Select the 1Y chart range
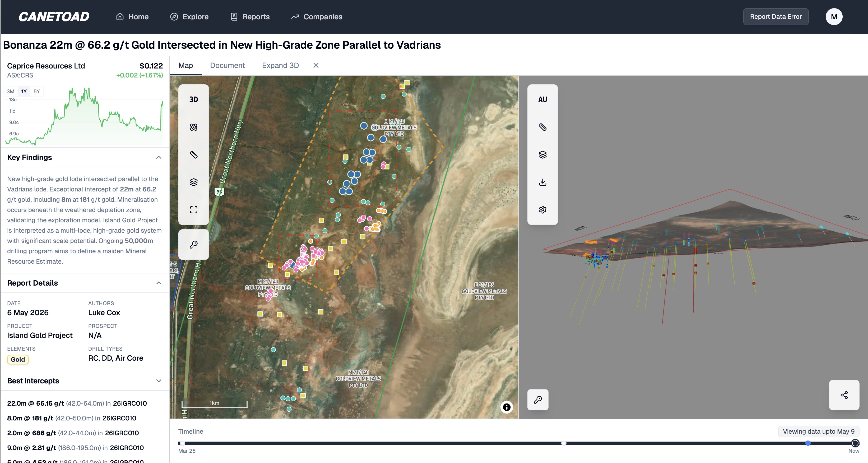 coord(24,91)
